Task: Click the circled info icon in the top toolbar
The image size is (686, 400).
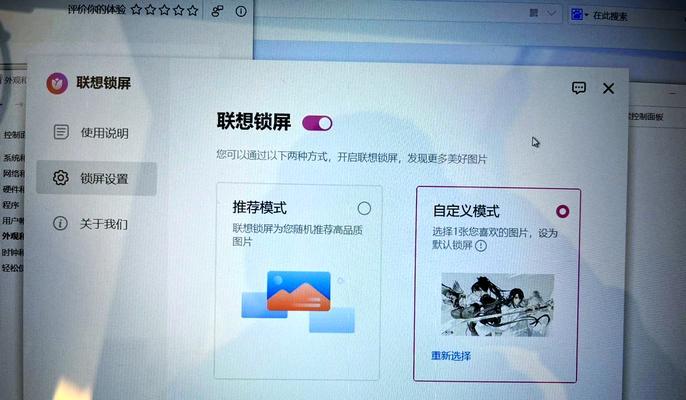Action: (241, 11)
